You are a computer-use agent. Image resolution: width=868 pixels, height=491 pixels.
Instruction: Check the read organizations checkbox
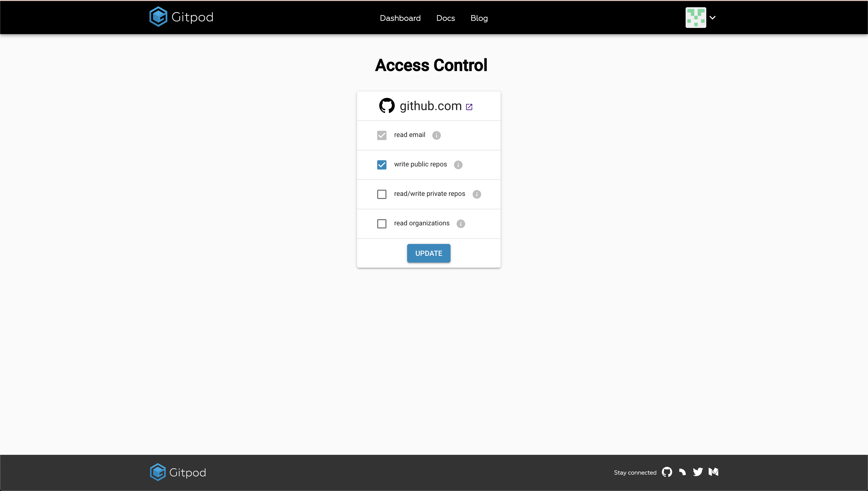pyautogui.click(x=382, y=224)
